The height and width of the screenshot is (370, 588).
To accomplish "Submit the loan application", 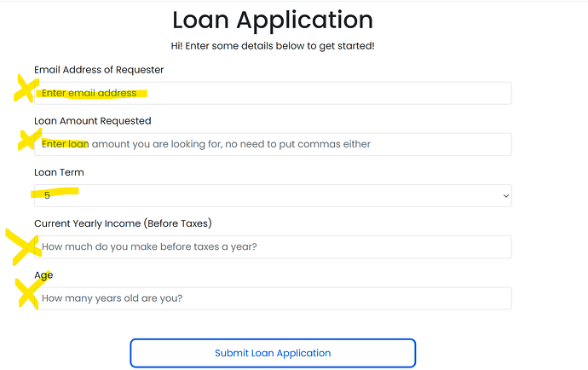I will tap(273, 353).
